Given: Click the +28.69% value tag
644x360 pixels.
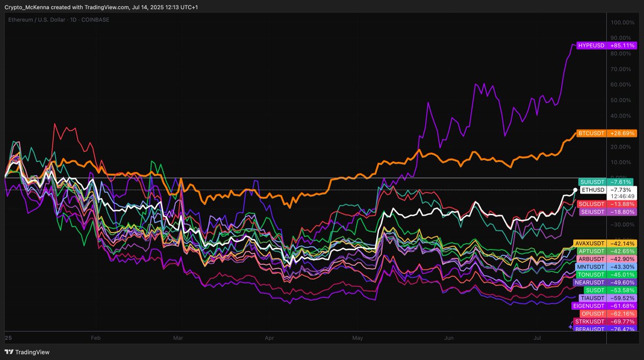Looking at the screenshot, I should coord(621,133).
